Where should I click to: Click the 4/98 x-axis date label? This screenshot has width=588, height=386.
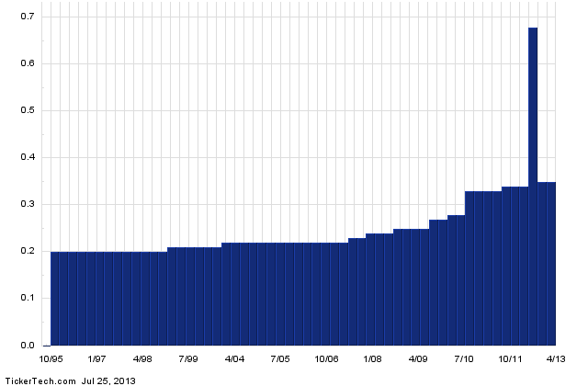coord(142,359)
